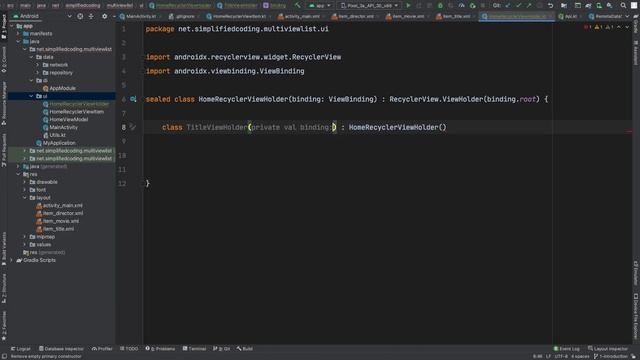Run the app with the green play button
Viewport: 640px width, 360px height.
click(x=408, y=5)
